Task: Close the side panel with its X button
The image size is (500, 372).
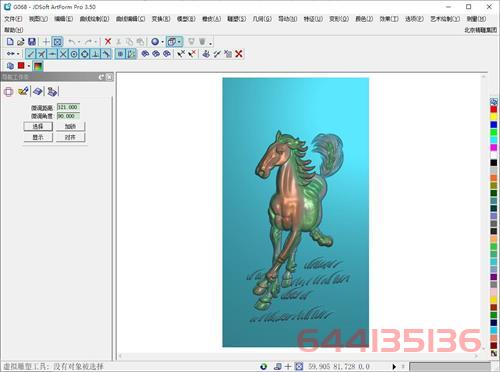Action: tap(109, 77)
